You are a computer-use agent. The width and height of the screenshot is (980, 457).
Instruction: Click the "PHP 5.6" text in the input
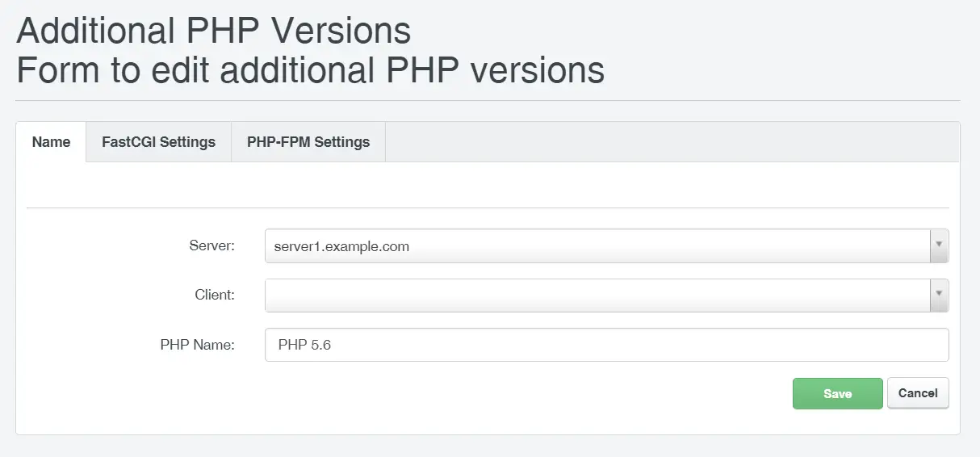pyautogui.click(x=304, y=345)
